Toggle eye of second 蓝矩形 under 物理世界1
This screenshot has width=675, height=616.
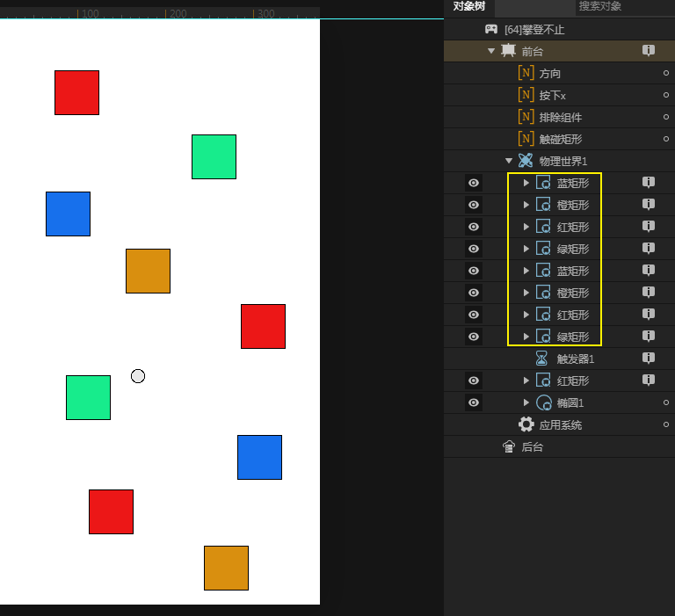(x=474, y=271)
